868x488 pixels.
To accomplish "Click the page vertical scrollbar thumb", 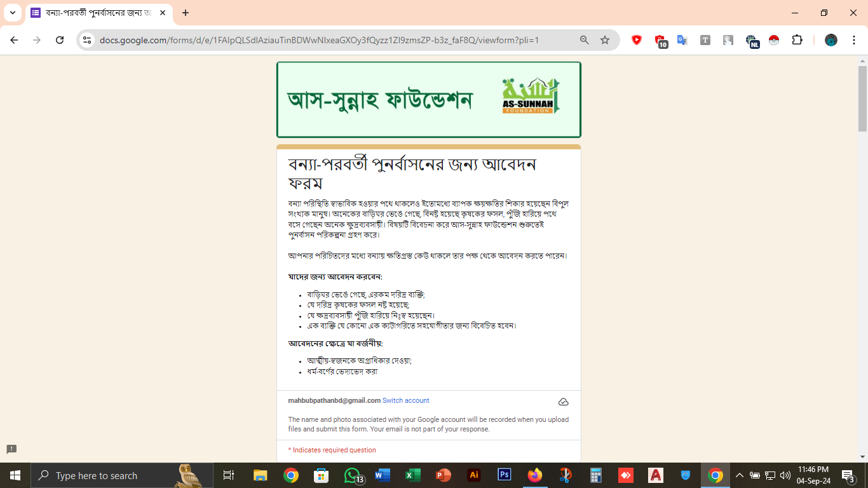I will pyautogui.click(x=862, y=98).
